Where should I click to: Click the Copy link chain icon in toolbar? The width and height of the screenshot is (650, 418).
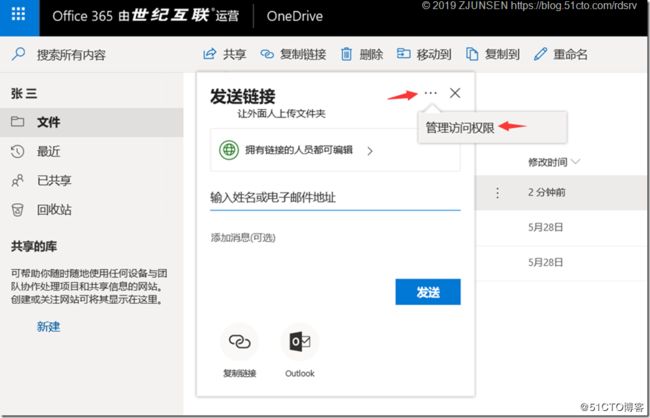(x=267, y=54)
